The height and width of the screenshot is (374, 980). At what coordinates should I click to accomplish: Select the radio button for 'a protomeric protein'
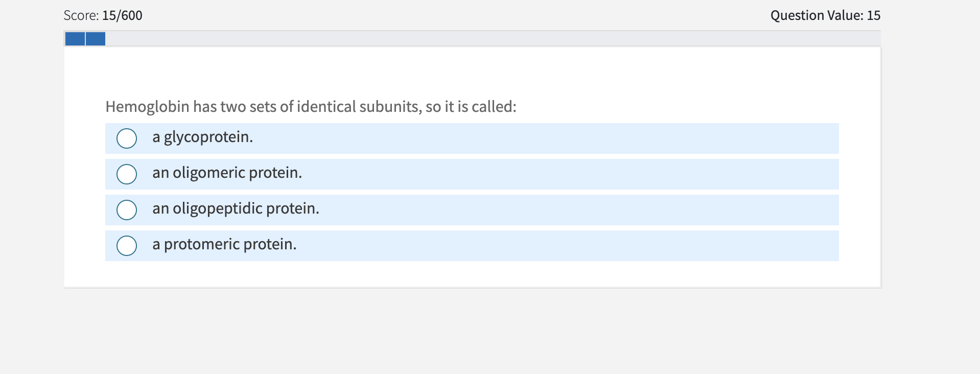tap(126, 245)
